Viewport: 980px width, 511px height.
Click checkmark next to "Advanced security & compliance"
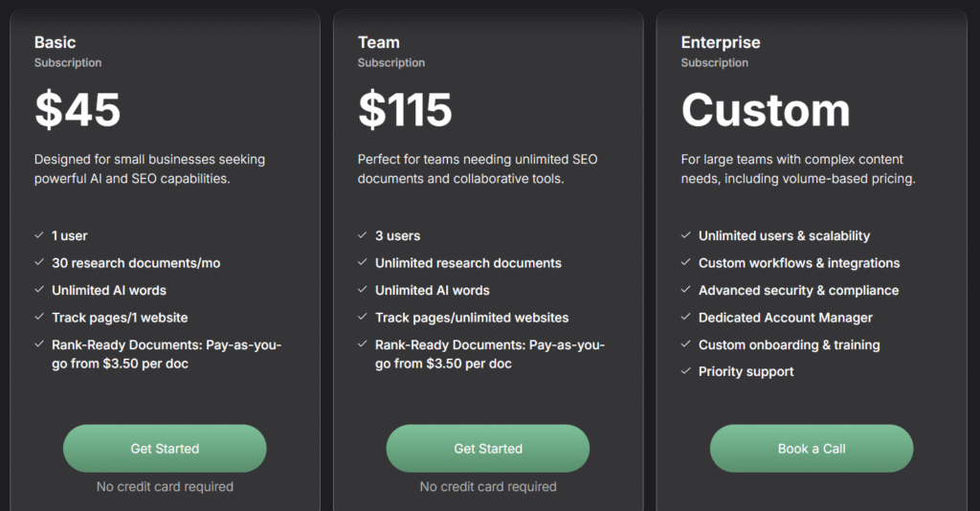click(686, 290)
